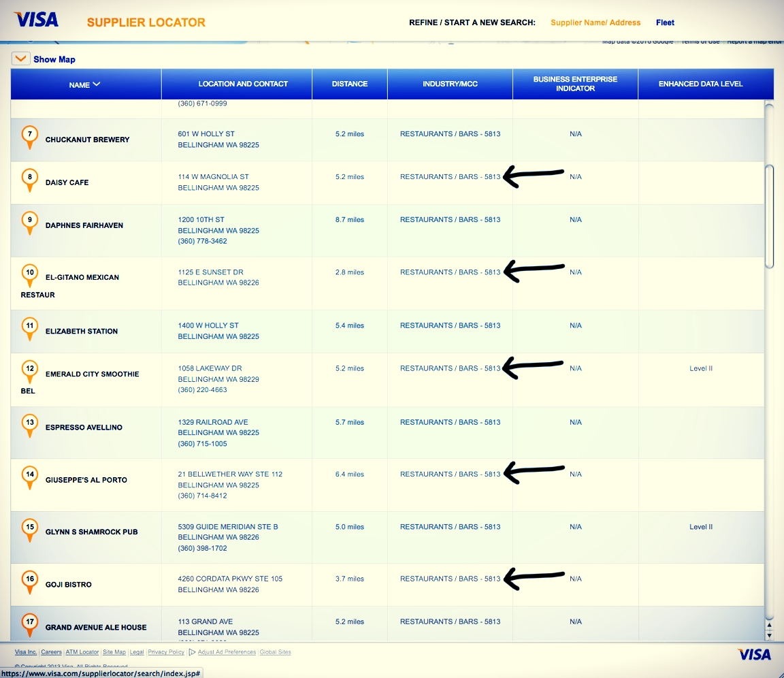Click phone number (360) 715-1005

203,444
